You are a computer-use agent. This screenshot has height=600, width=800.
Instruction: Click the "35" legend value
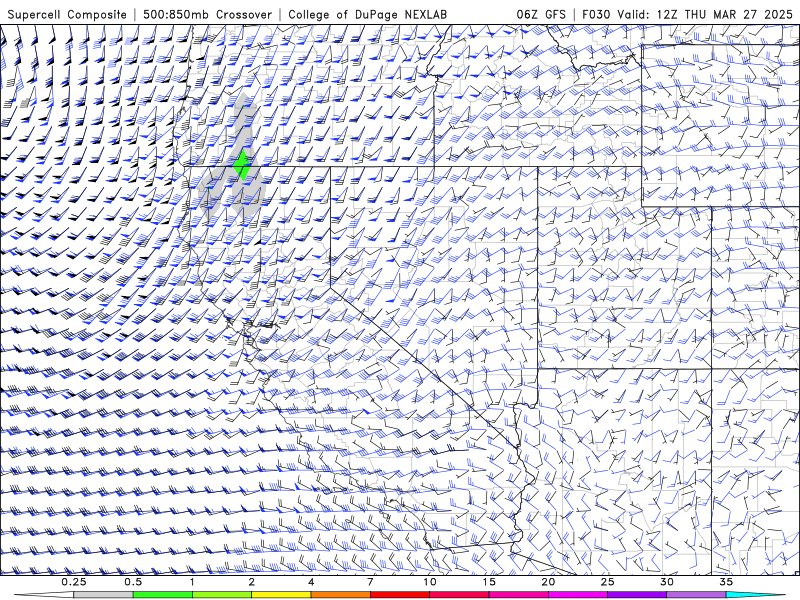tap(726, 582)
